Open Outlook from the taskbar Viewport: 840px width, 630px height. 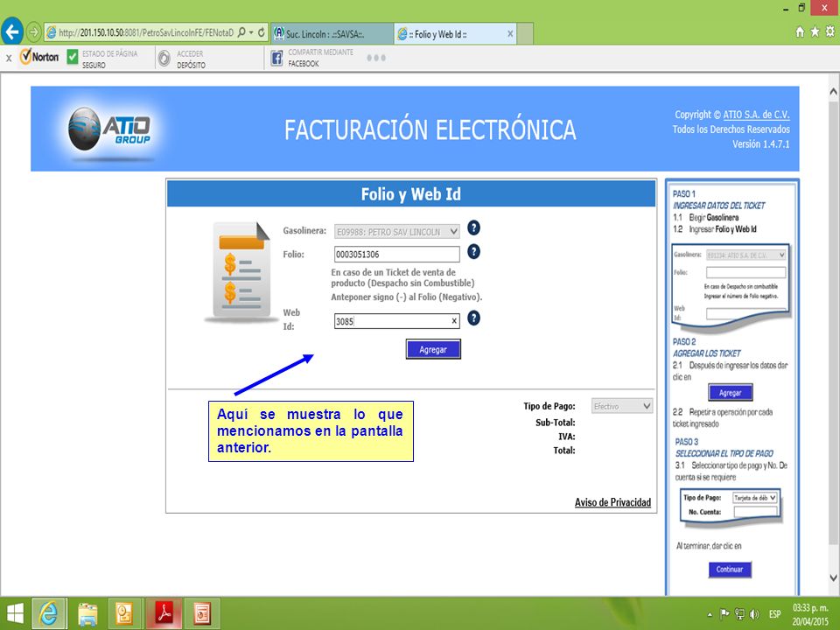(125, 614)
